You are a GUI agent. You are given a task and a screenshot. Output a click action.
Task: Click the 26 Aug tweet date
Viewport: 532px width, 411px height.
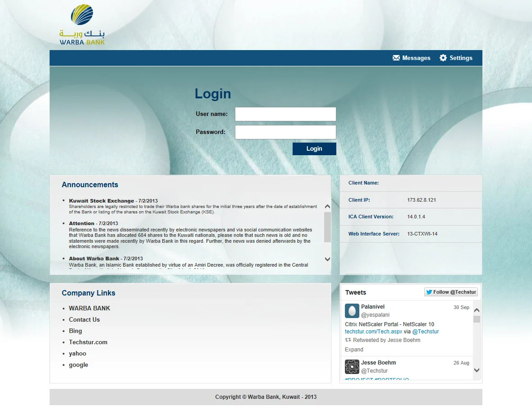click(x=461, y=363)
